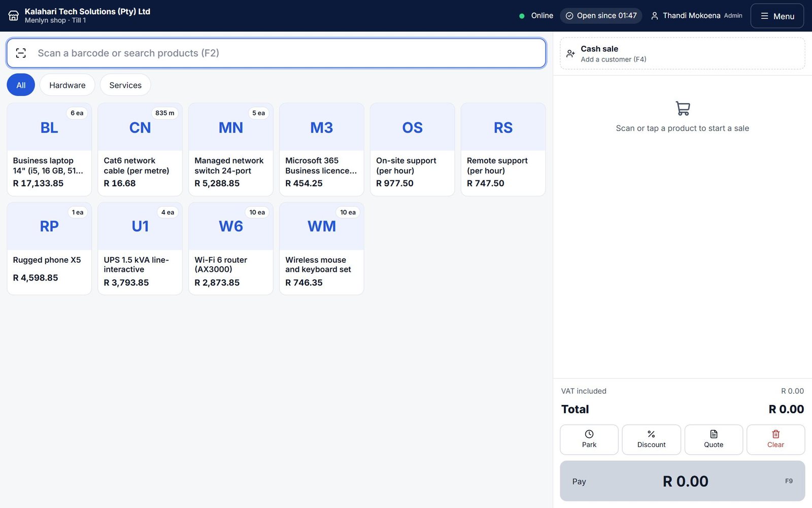Click the 835 m stock badge
812x508 pixels.
[x=165, y=113]
